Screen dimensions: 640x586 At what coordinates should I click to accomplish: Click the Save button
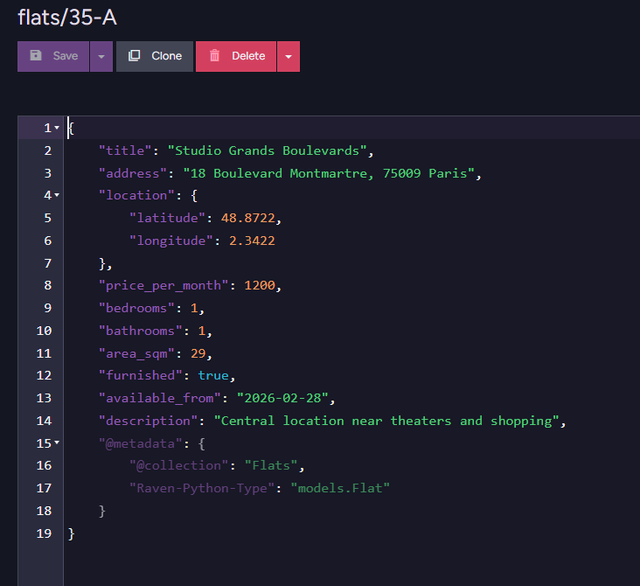click(54, 56)
